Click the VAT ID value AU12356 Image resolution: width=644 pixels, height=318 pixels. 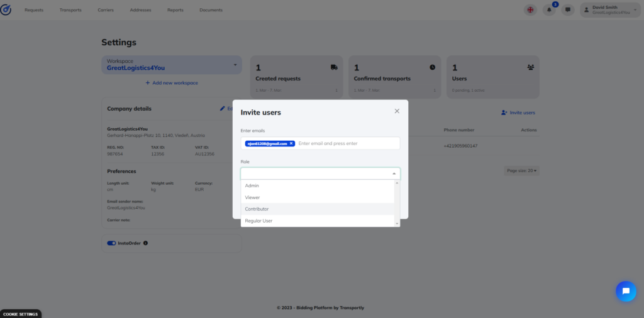tap(204, 154)
